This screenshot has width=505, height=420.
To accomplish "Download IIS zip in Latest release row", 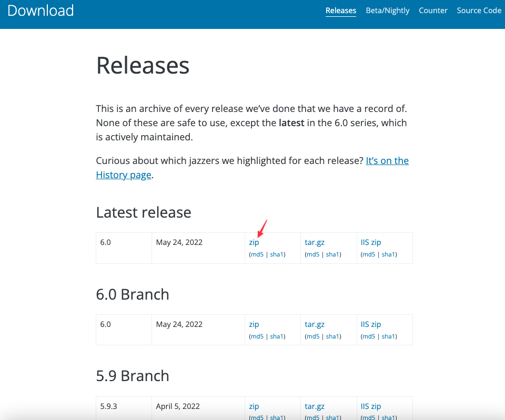I will [x=371, y=242].
